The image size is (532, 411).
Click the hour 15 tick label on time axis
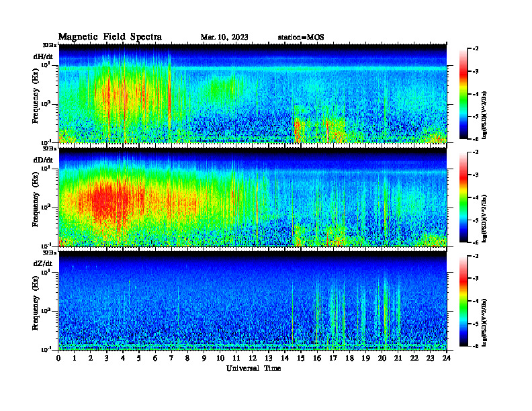302,358
